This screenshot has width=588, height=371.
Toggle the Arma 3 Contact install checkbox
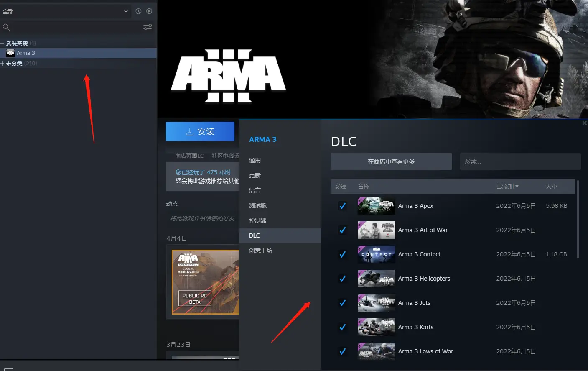point(342,254)
